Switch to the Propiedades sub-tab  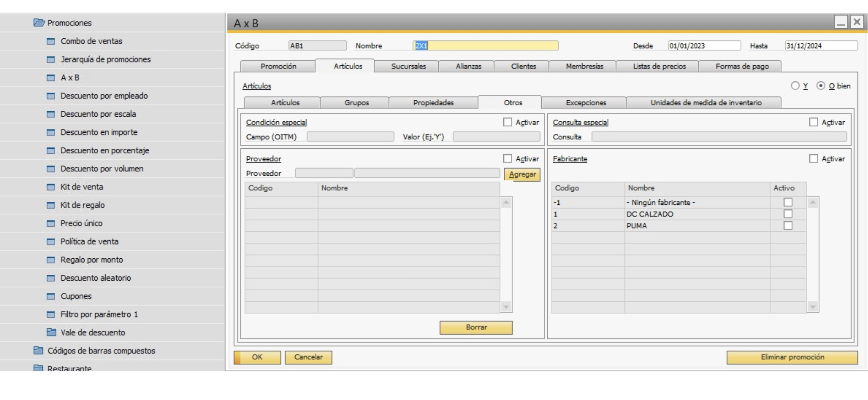click(433, 103)
